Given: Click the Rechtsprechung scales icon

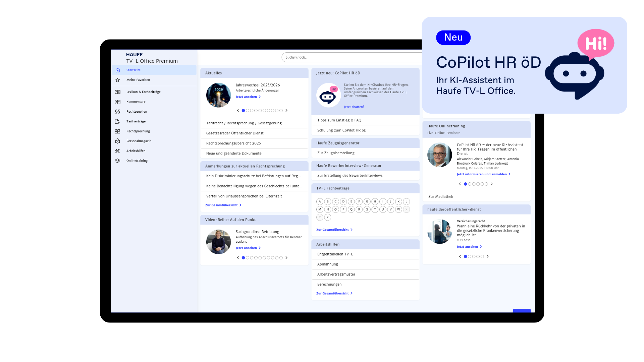Looking at the screenshot, I should [x=117, y=131].
